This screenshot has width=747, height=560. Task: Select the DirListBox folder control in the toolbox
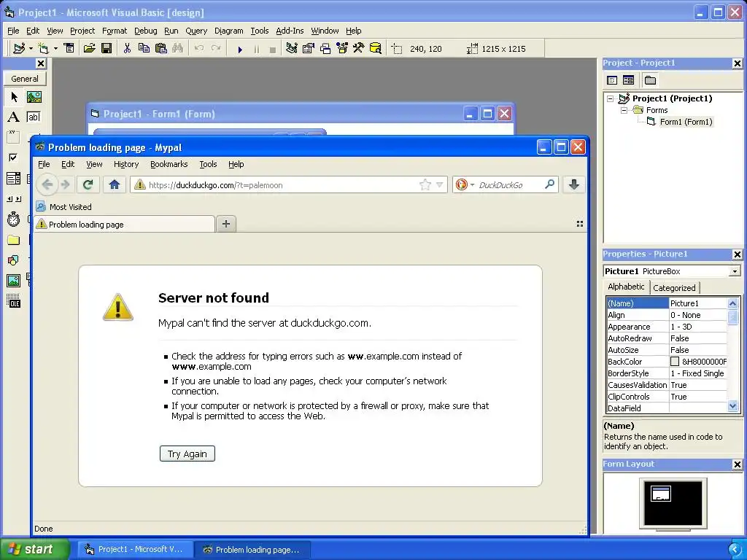pos(14,240)
